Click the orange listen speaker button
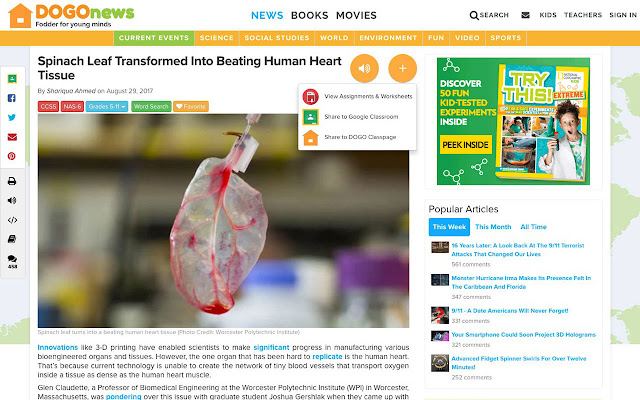Viewport: 640px width, 400px height. 364,68
